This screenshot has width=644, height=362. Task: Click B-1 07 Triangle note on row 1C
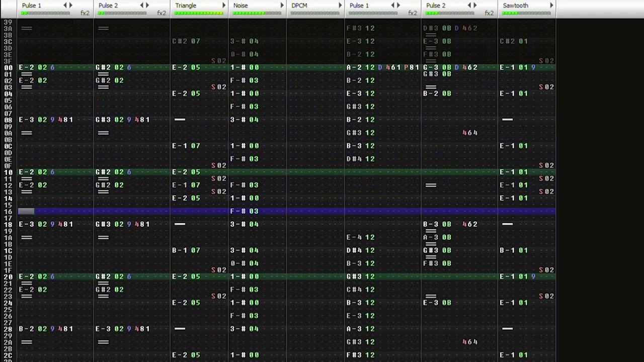(186, 250)
